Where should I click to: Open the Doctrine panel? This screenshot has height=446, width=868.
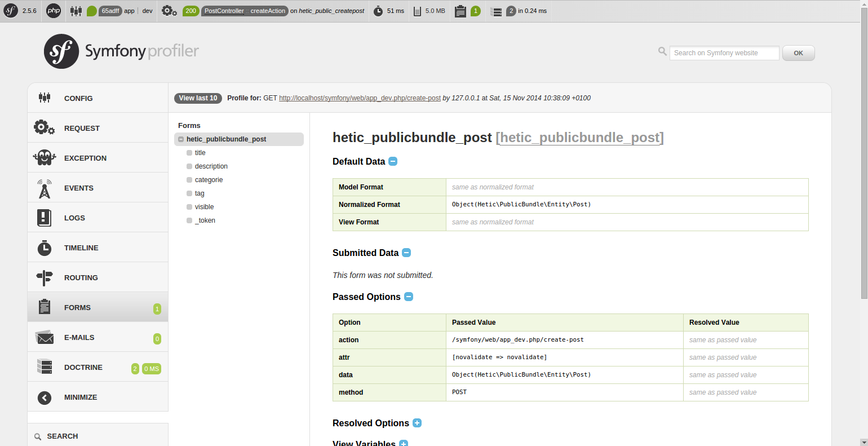[98, 366]
